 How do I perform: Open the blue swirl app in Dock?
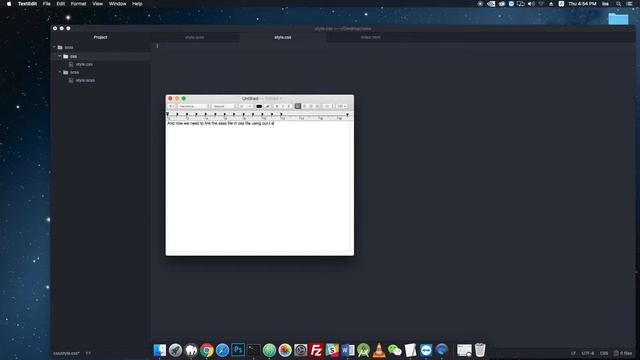pos(442,350)
